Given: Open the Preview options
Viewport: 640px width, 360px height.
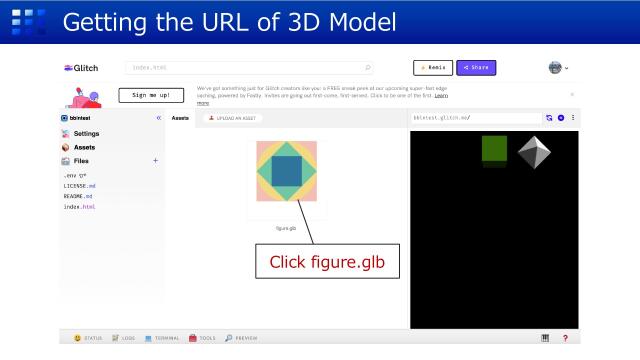Looking at the screenshot, I should [241, 338].
